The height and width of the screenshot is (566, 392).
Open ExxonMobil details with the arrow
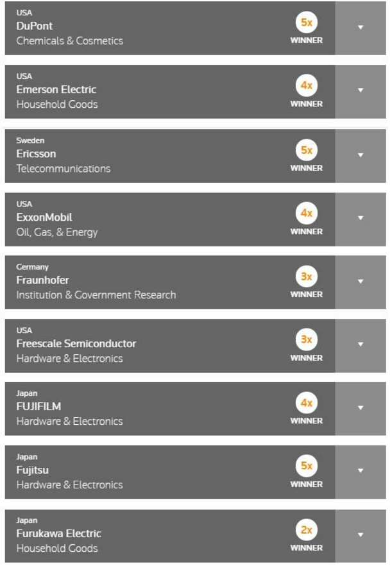coord(360,219)
